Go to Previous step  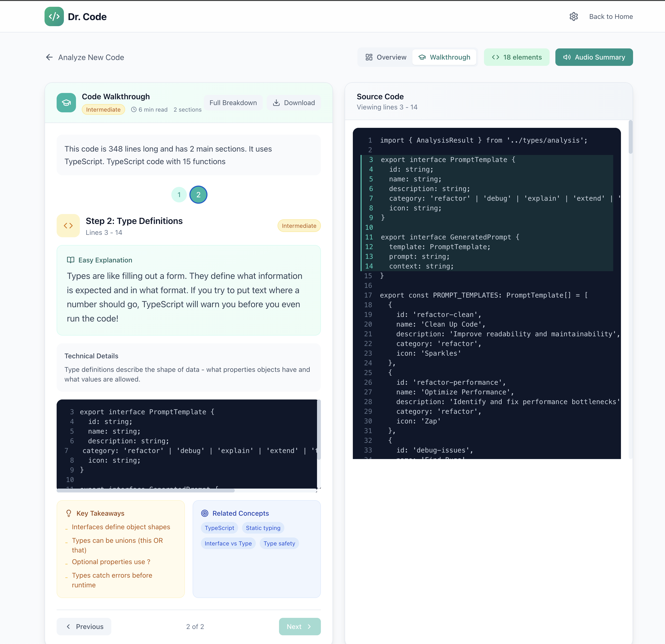(x=84, y=626)
